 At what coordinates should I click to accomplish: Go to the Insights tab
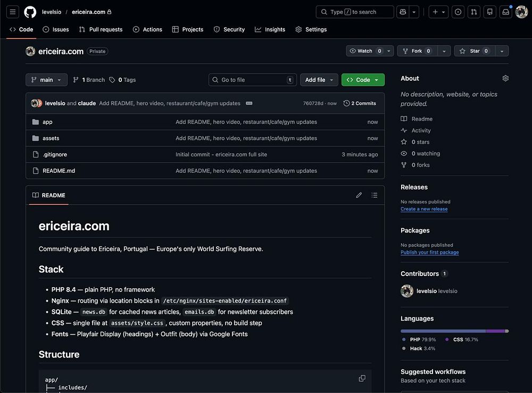[x=270, y=29]
